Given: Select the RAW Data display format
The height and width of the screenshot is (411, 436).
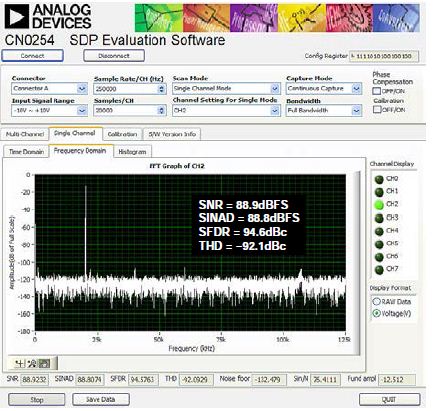Looking at the screenshot, I should point(376,302).
